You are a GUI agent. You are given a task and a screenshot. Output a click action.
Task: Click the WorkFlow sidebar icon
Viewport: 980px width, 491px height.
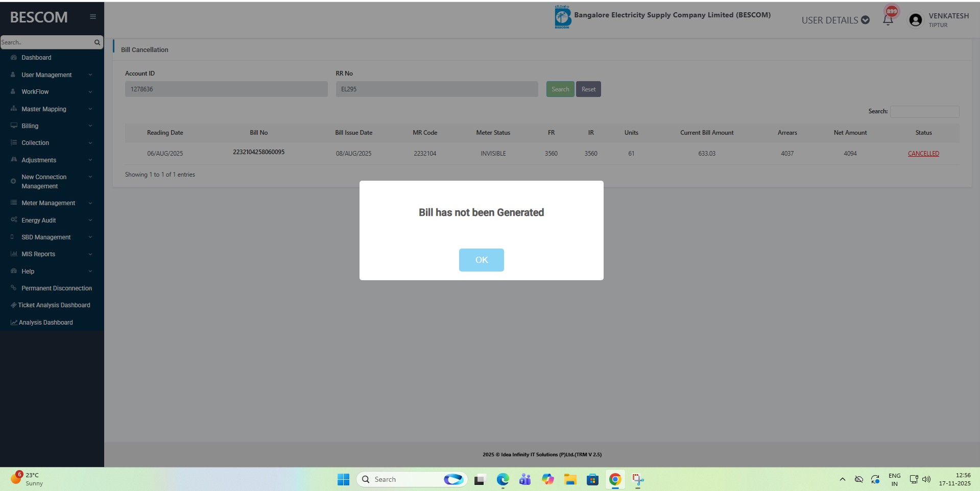point(13,92)
